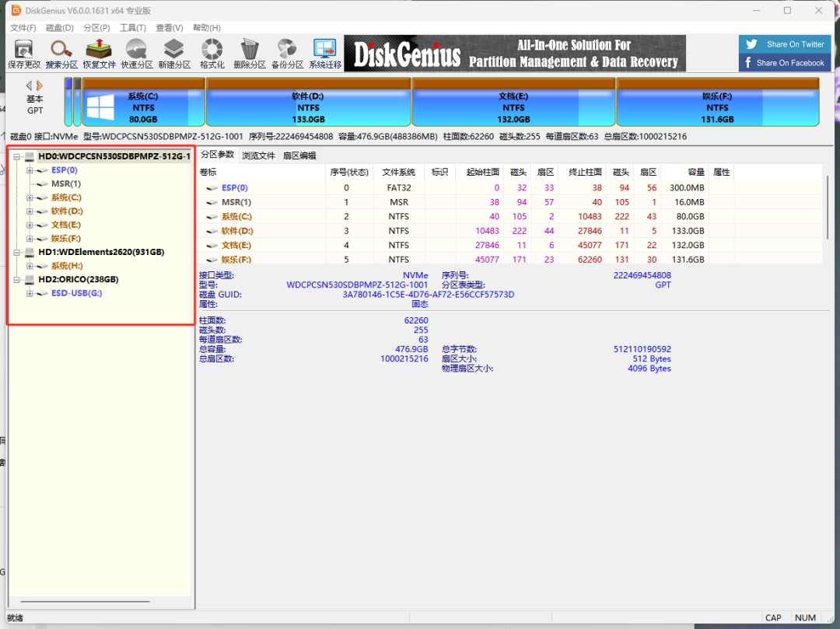Launch the 恢复文件 file recovery tool
This screenshot has height=629, width=840.
[x=99, y=54]
